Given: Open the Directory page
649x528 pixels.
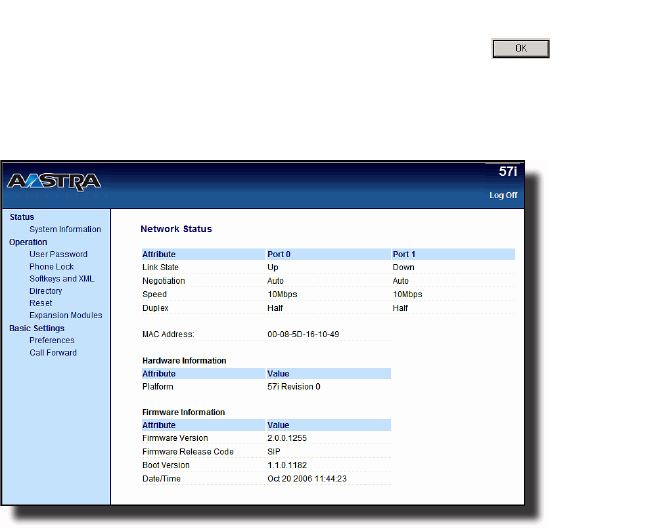Looking at the screenshot, I should [x=46, y=291].
